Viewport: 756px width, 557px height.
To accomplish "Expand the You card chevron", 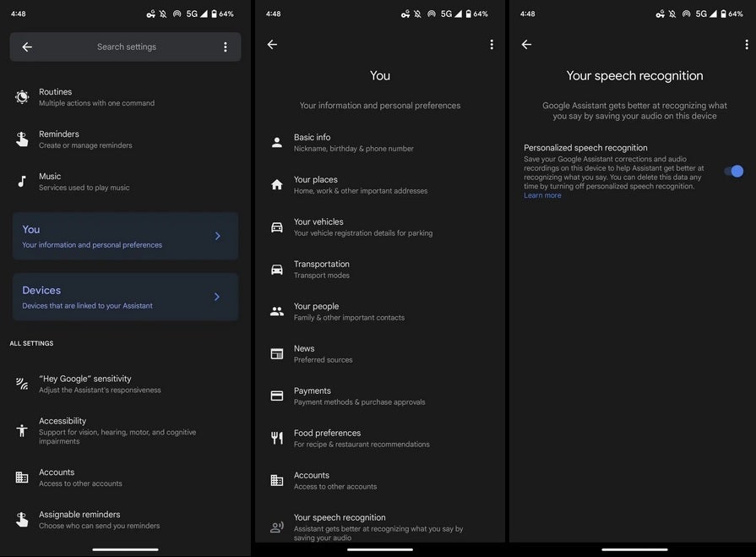I will (217, 236).
